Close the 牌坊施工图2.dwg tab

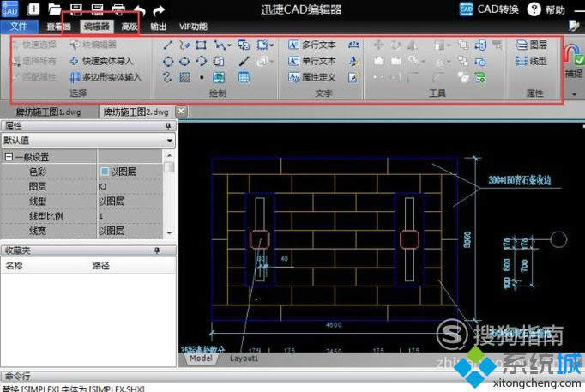coord(181,112)
